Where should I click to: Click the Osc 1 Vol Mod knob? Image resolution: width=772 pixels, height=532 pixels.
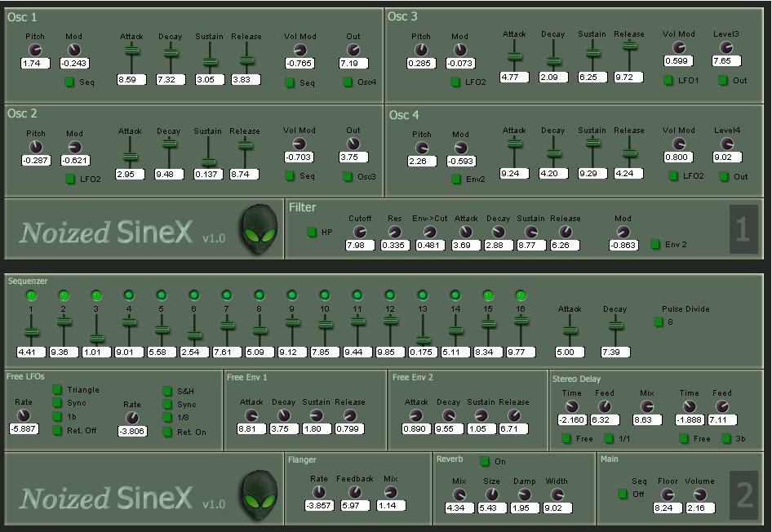[299, 50]
